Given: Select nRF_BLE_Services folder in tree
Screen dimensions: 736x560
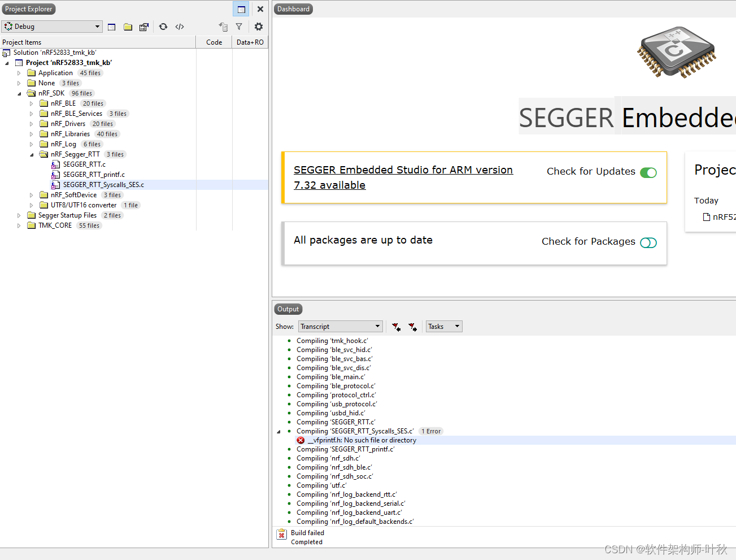Looking at the screenshot, I should point(76,114).
